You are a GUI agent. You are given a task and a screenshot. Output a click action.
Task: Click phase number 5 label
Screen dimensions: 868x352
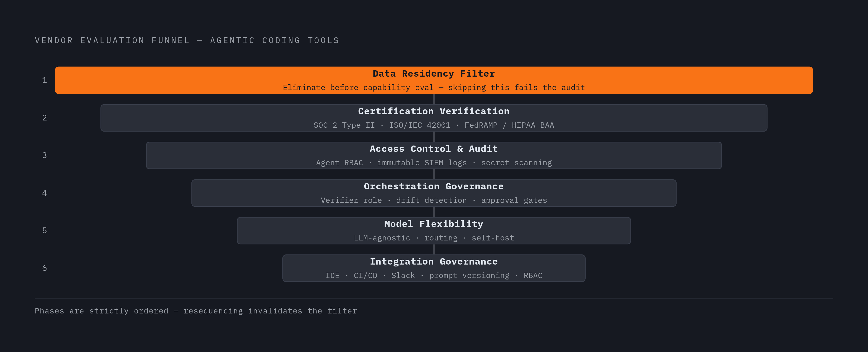44,231
